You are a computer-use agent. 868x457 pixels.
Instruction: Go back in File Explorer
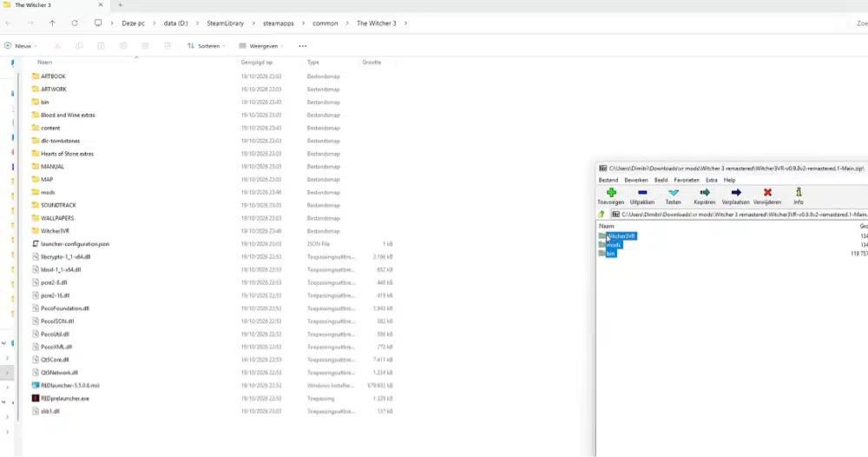[9, 23]
